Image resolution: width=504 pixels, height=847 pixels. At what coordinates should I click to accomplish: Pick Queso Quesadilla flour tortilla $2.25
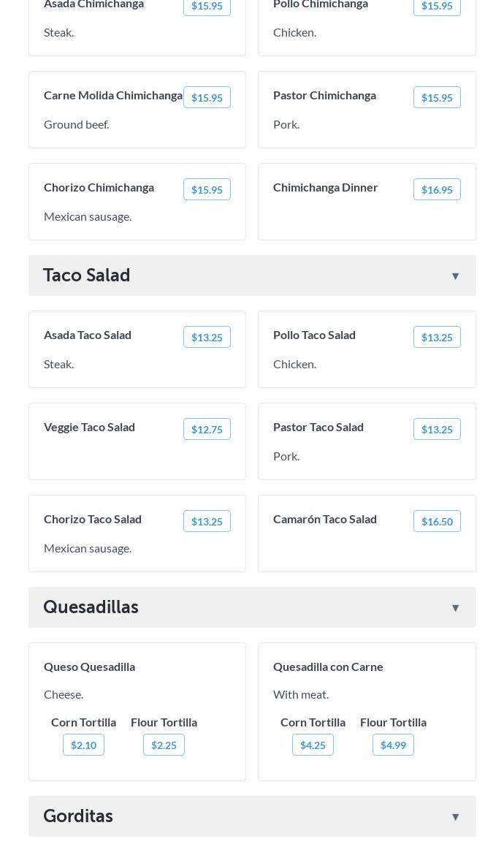point(164,745)
